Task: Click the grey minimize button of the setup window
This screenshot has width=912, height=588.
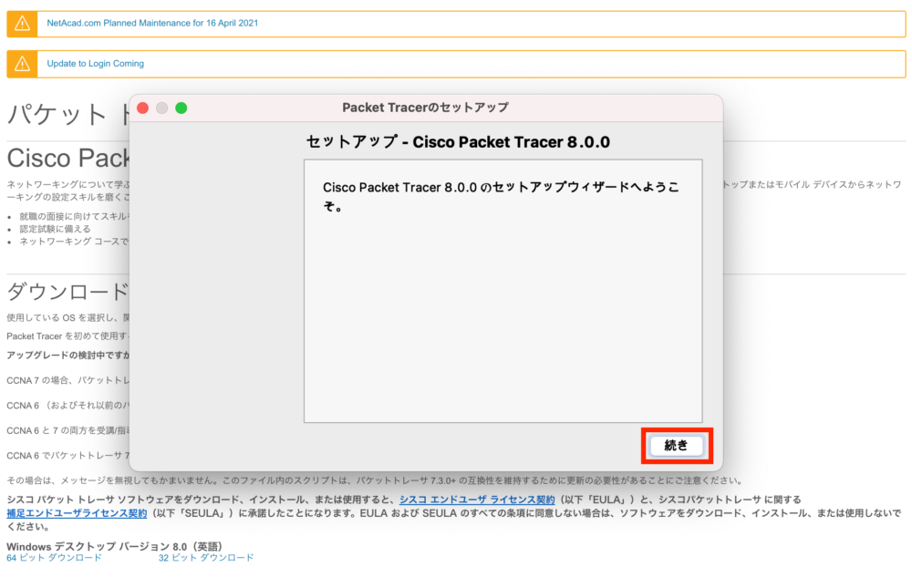Action: coord(162,108)
